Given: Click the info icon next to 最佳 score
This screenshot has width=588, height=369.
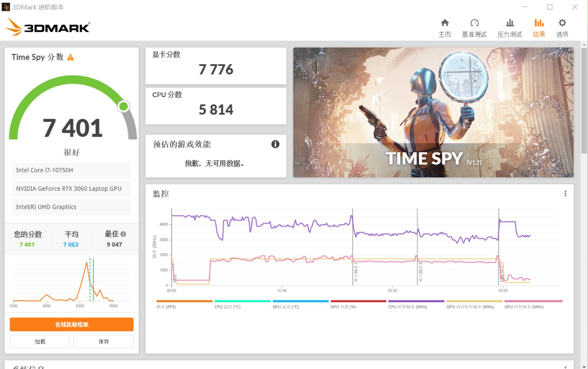Looking at the screenshot, I should click(x=123, y=234).
